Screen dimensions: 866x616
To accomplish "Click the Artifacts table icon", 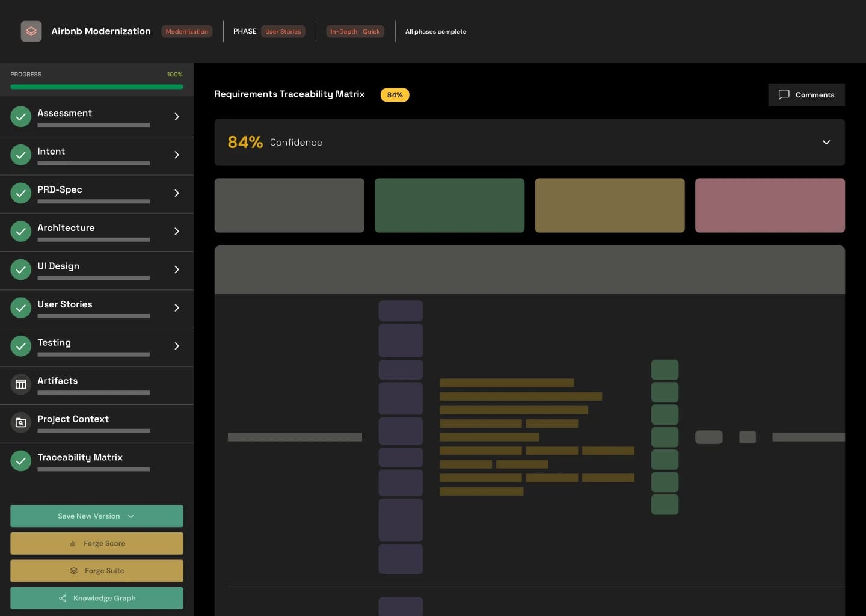I will point(21,384).
